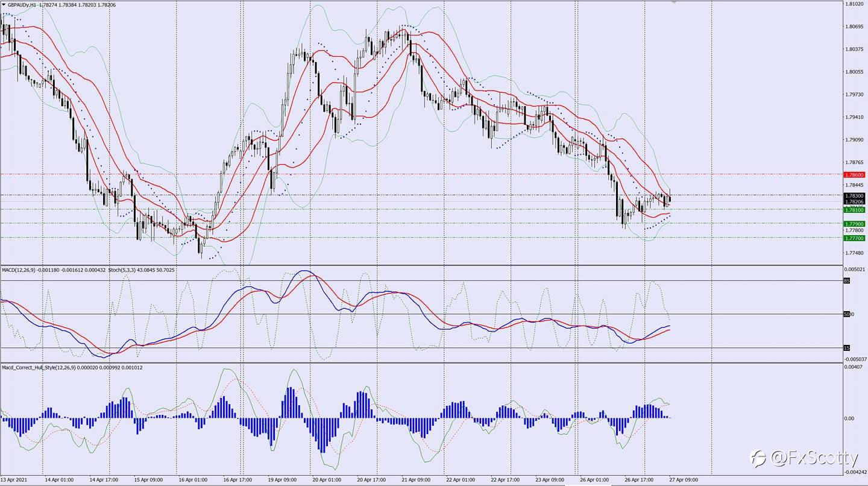Click the GBPAUDy,H1 chart title text
868x486 pixels.
[22, 4]
